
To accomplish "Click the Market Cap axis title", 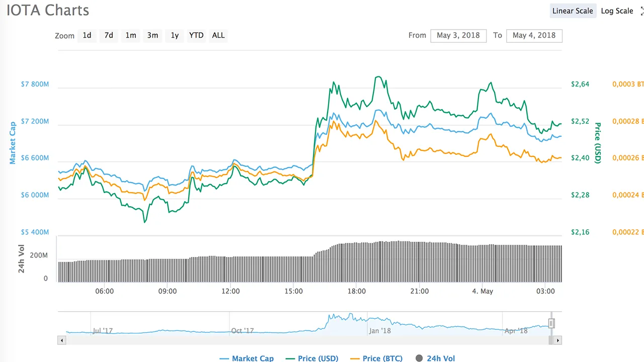I will [13, 142].
